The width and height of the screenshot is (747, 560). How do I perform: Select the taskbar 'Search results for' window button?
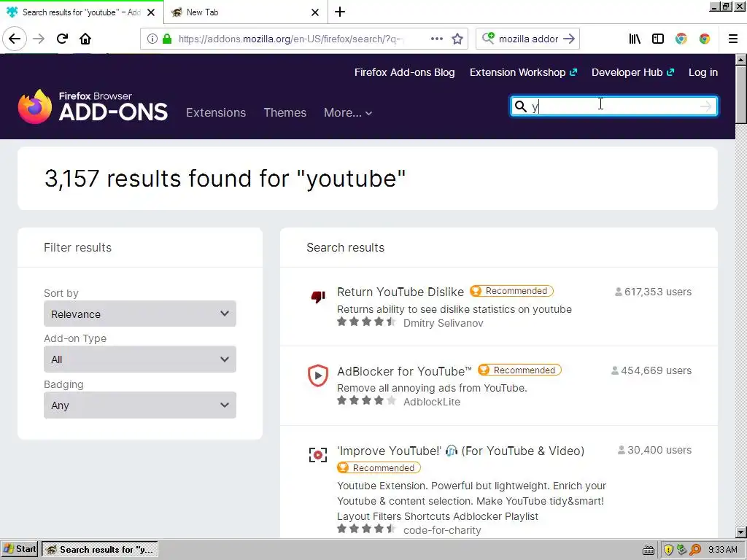pyautogui.click(x=99, y=550)
